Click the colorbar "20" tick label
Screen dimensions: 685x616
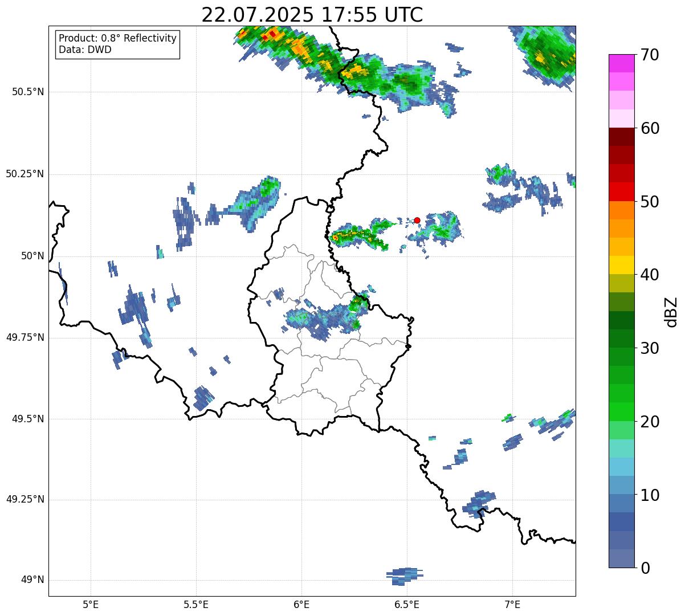[x=649, y=422]
